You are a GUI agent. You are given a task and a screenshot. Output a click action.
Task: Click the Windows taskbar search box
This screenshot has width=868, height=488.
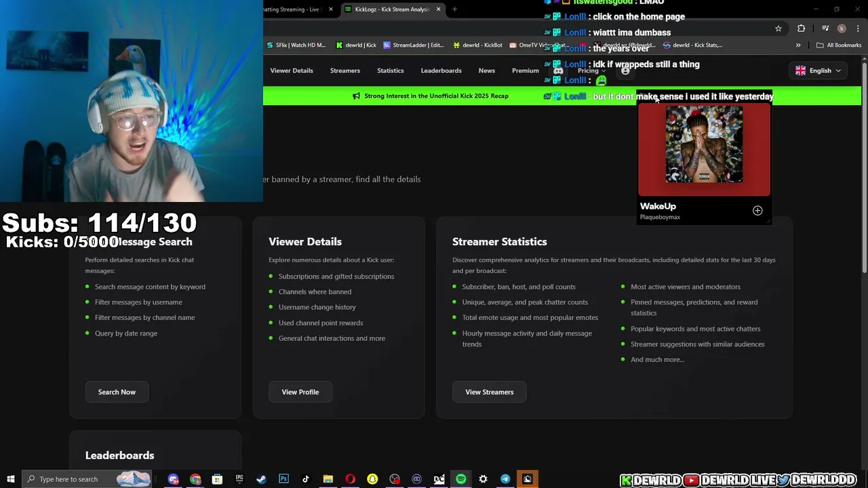tap(88, 479)
